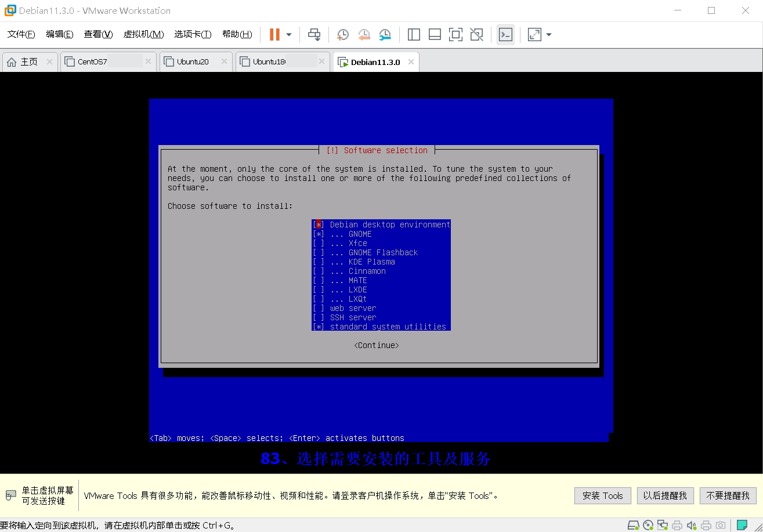763x532 pixels.
Task: Click the VMware Workstation title bar logo
Action: click(10, 10)
